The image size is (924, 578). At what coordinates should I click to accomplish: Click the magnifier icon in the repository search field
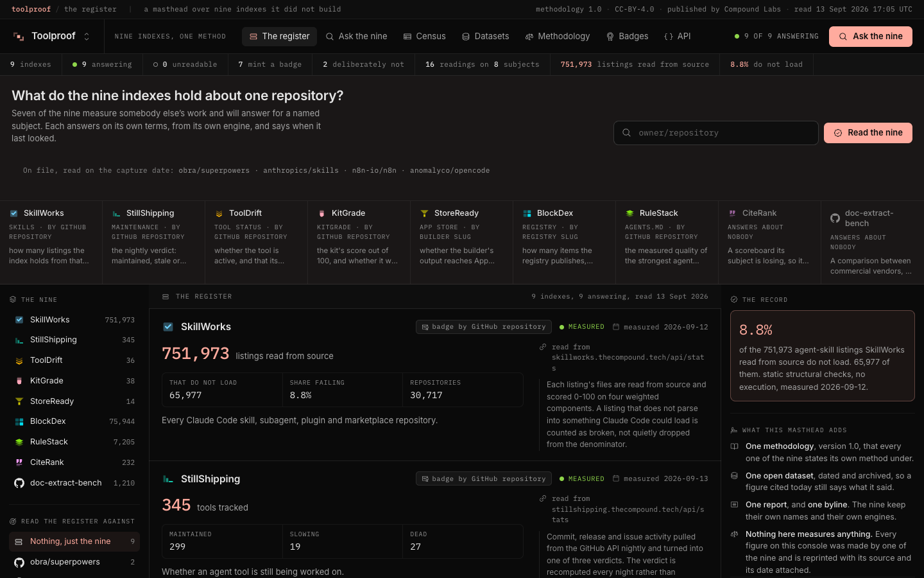(x=626, y=133)
